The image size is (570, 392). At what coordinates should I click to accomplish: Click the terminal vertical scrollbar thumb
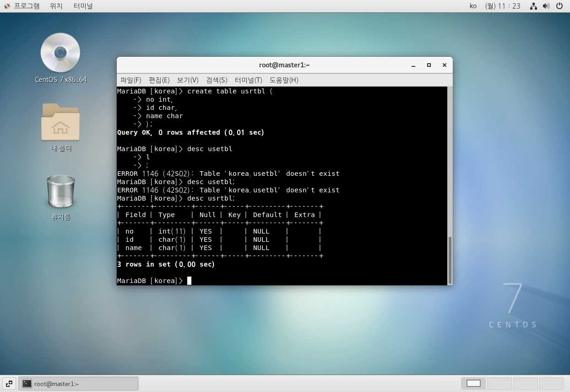tap(450, 260)
